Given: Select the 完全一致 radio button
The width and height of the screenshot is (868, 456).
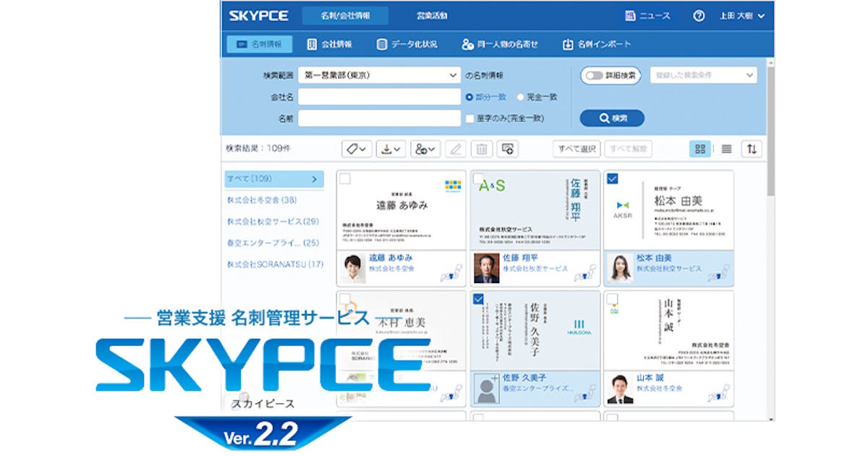Looking at the screenshot, I should (520, 97).
